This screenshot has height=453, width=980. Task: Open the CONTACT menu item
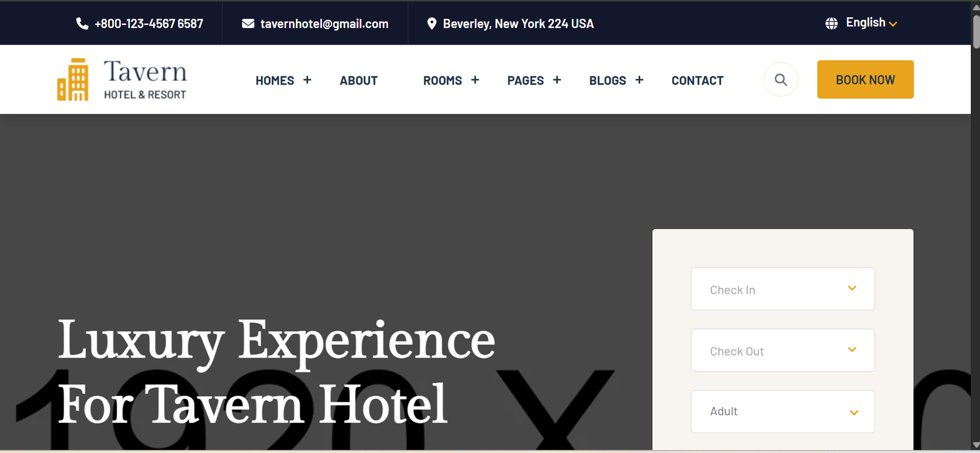coord(698,81)
